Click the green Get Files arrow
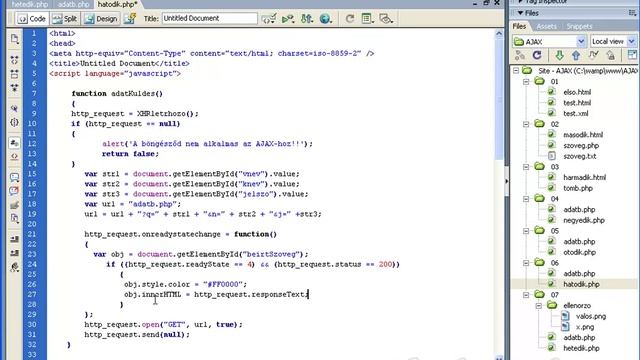Screen dimensions: 640x360 [559, 55]
